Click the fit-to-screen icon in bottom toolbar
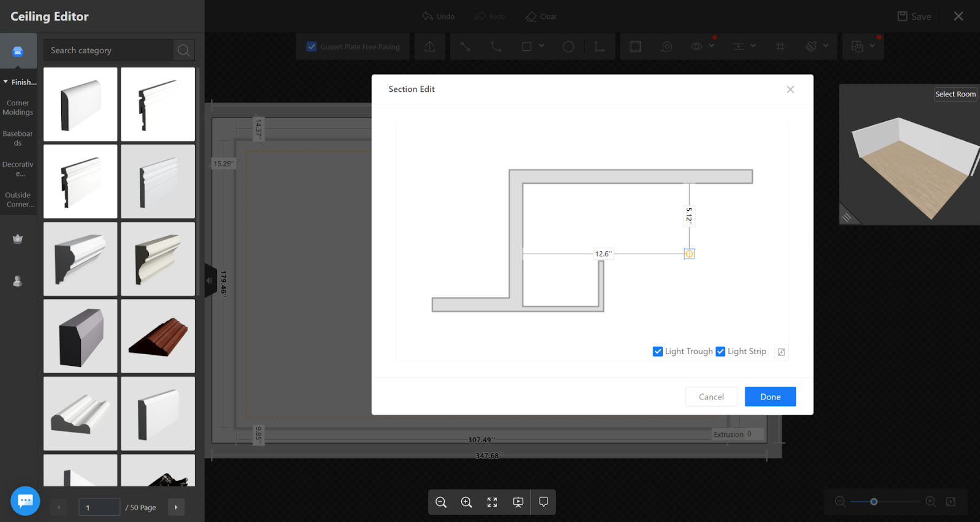The image size is (980, 522). point(492,502)
